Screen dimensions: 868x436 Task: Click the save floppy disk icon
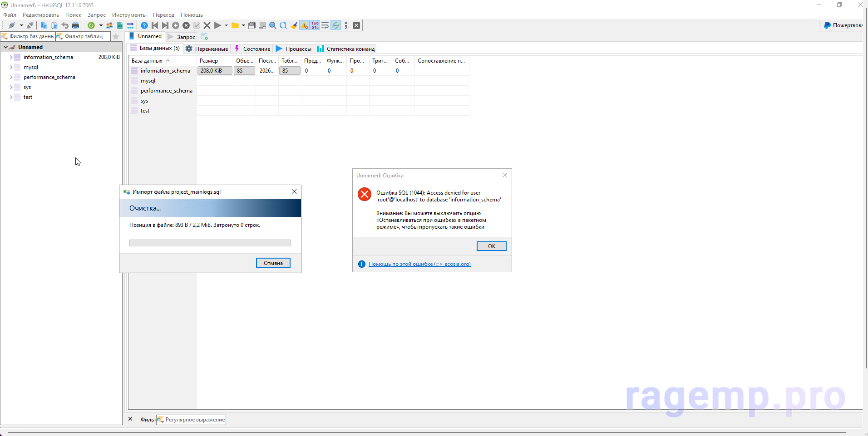click(252, 25)
